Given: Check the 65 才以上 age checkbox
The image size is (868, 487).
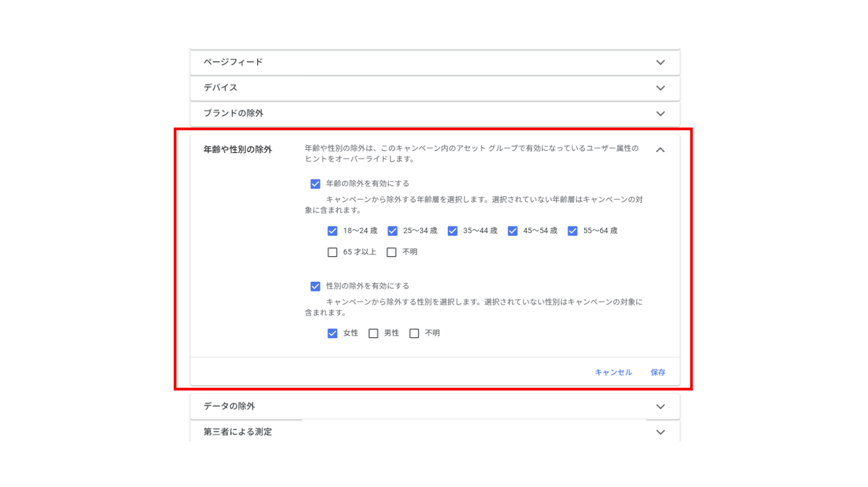Looking at the screenshot, I should pyautogui.click(x=332, y=252).
